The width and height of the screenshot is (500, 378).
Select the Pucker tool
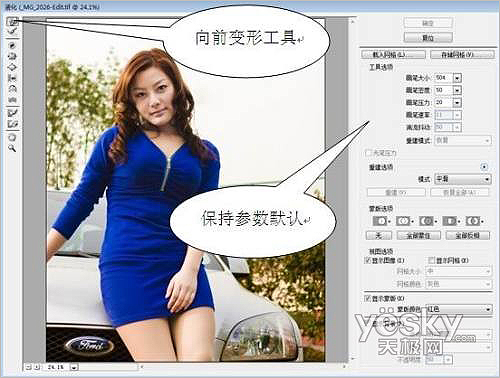(13, 56)
